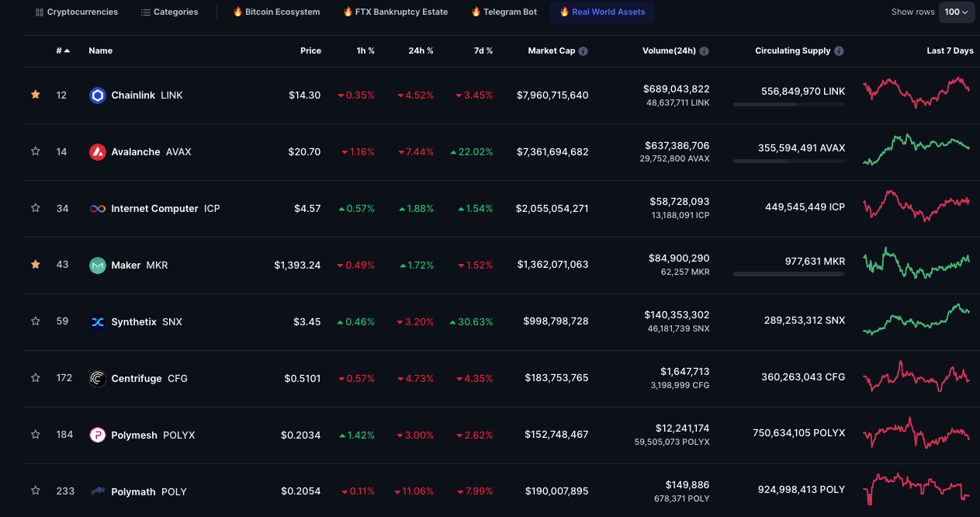980x517 pixels.
Task: Unstar Maker from the watchlist
Action: (x=35, y=265)
